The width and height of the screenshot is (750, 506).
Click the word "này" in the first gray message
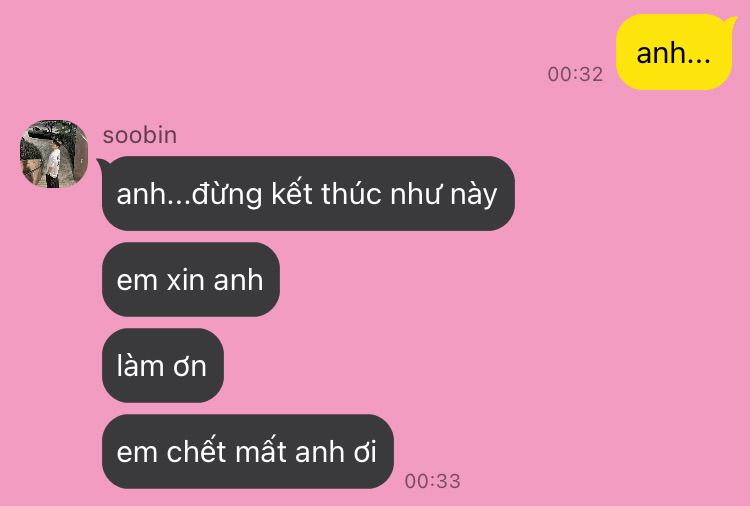coord(474,195)
